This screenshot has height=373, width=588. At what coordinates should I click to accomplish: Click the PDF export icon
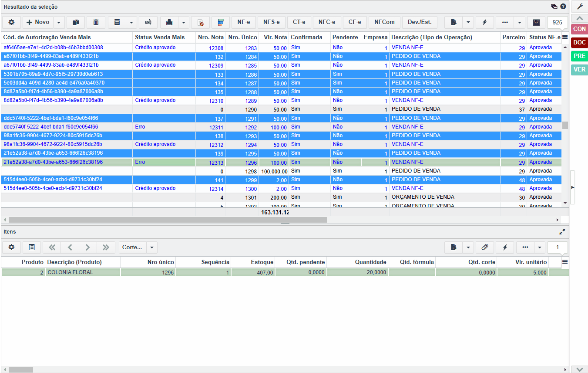[x=148, y=22]
